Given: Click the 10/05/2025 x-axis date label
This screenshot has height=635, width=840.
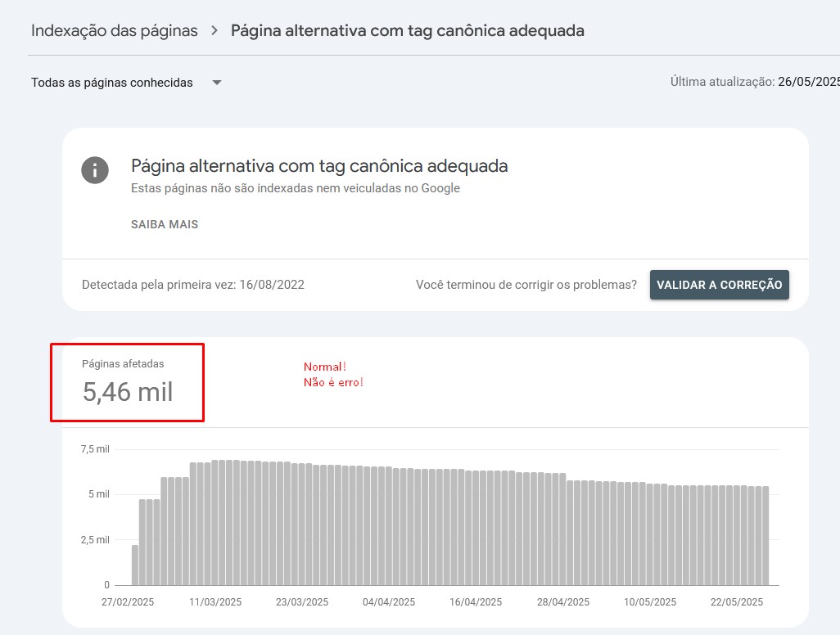Looking at the screenshot, I should pos(649,601).
